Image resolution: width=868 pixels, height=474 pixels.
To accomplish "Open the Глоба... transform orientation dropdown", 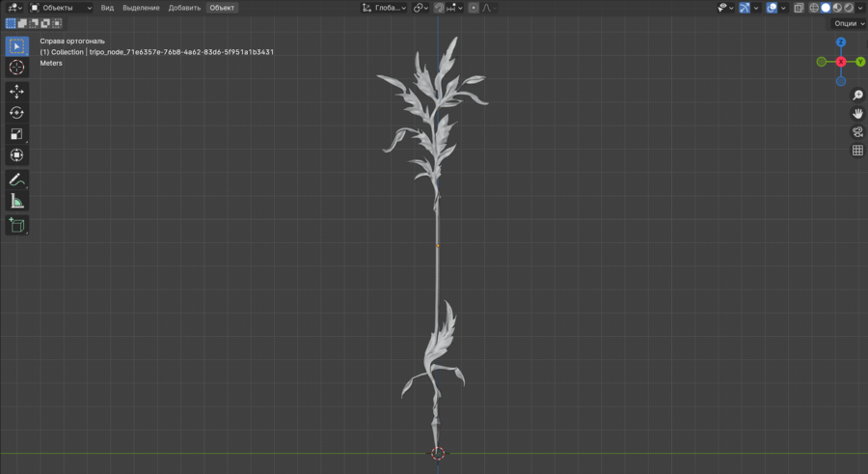I will [x=384, y=8].
